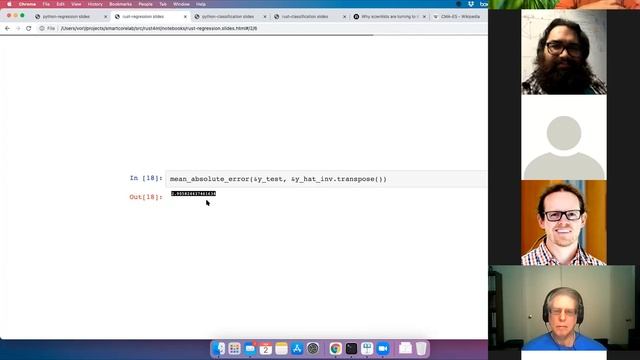Switch to Google Chrome in the Dock
Image resolution: width=640 pixels, height=360 pixels.
coord(335,349)
